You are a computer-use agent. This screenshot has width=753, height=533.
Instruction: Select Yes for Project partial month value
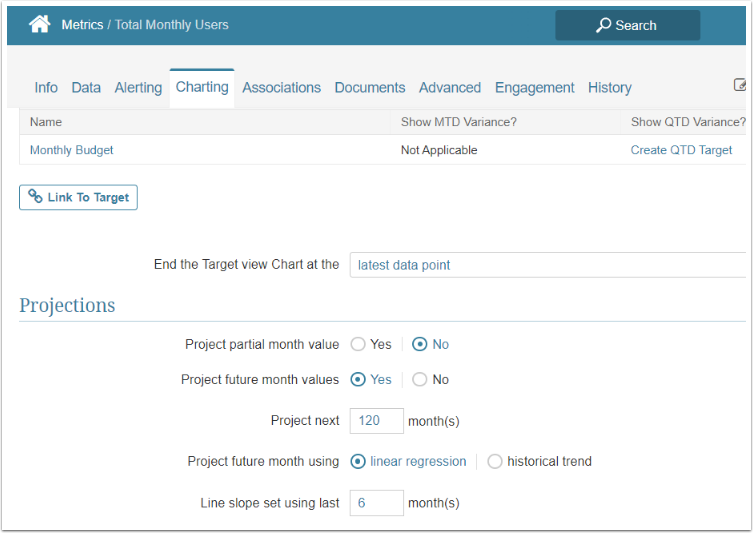pos(358,344)
